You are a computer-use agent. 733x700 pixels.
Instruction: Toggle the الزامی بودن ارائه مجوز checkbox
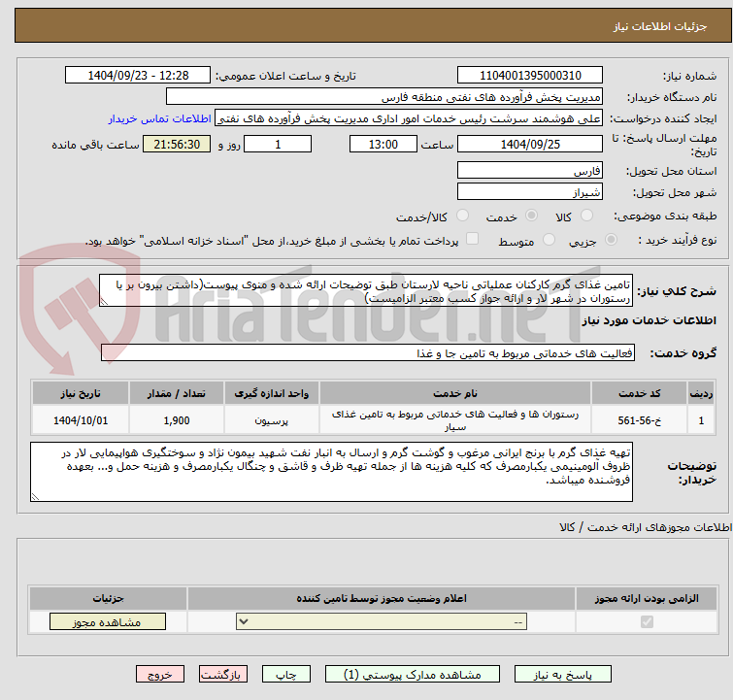647,622
